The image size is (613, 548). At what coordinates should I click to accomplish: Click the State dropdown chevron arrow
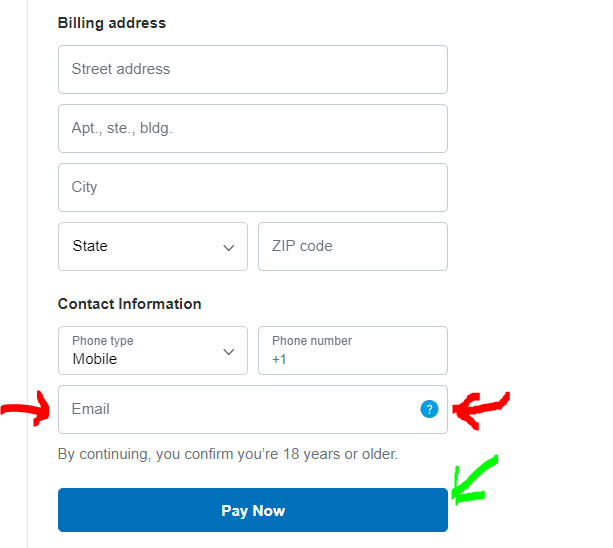tap(229, 247)
